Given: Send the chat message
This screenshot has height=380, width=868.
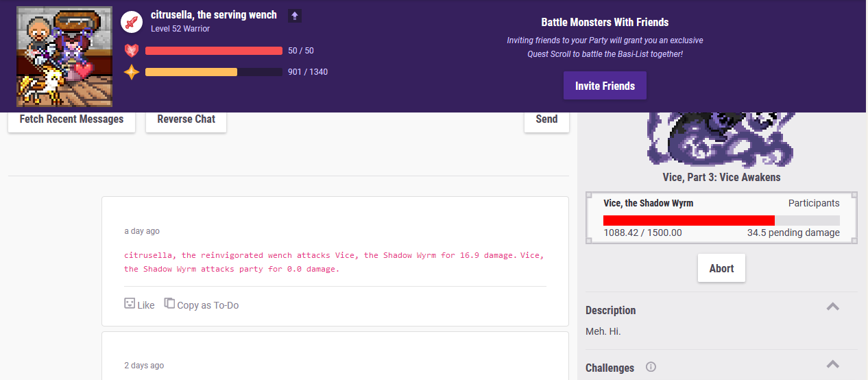Looking at the screenshot, I should pyautogui.click(x=546, y=119).
